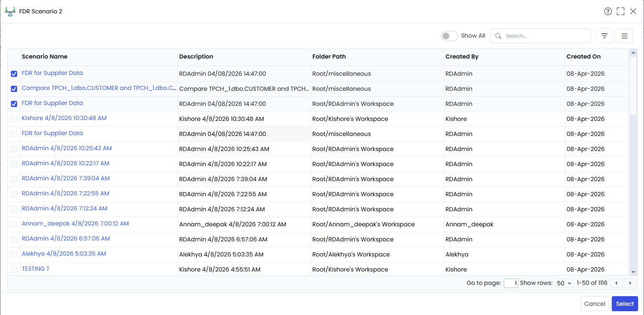Toggle the Show All switch
644x315 pixels.
tap(449, 36)
